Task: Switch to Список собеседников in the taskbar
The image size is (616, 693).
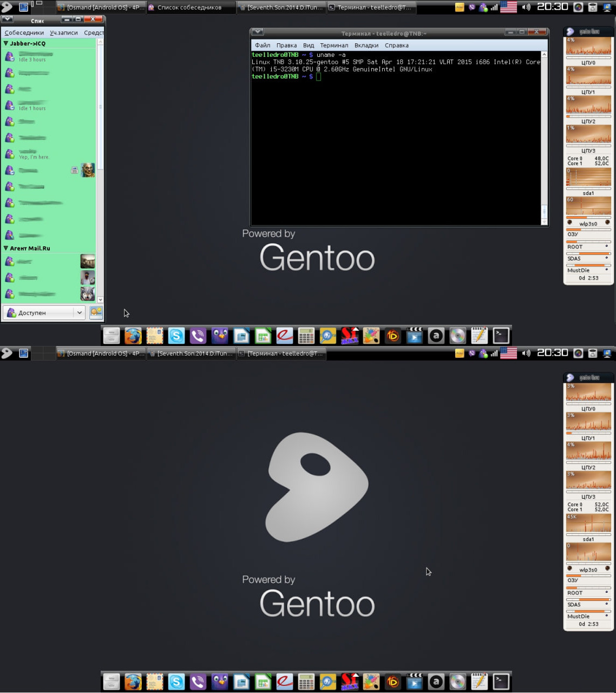Action: 189,8
